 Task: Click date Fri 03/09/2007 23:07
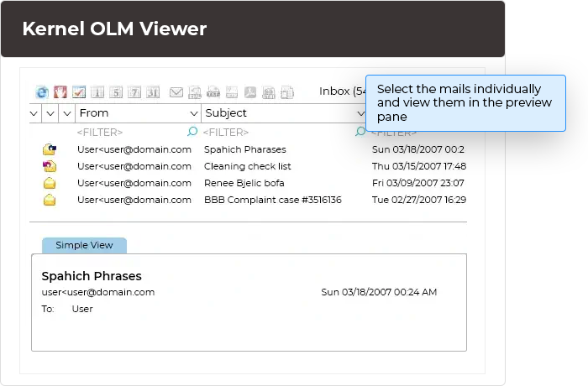[x=417, y=183]
